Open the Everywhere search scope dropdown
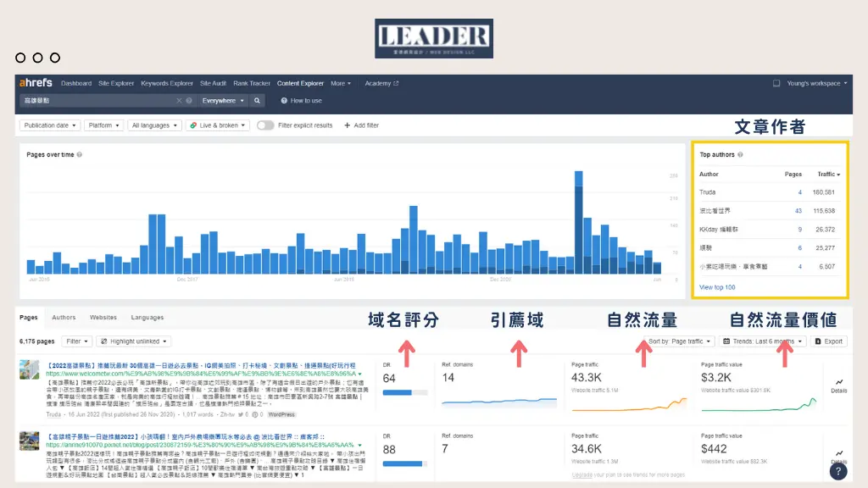This screenshot has height=488, width=868. pyautogui.click(x=223, y=100)
